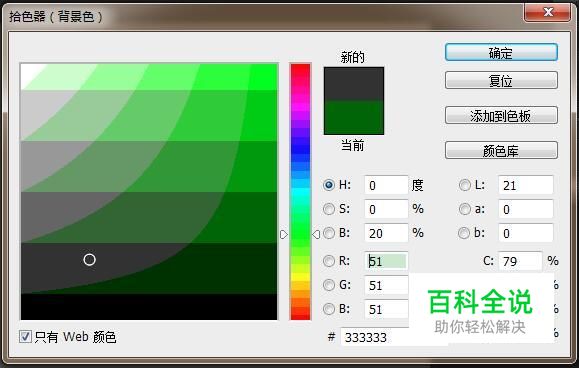This screenshot has height=368, width=579.
Task: Click the magenta region of hue strip
Action: pyautogui.click(x=301, y=106)
